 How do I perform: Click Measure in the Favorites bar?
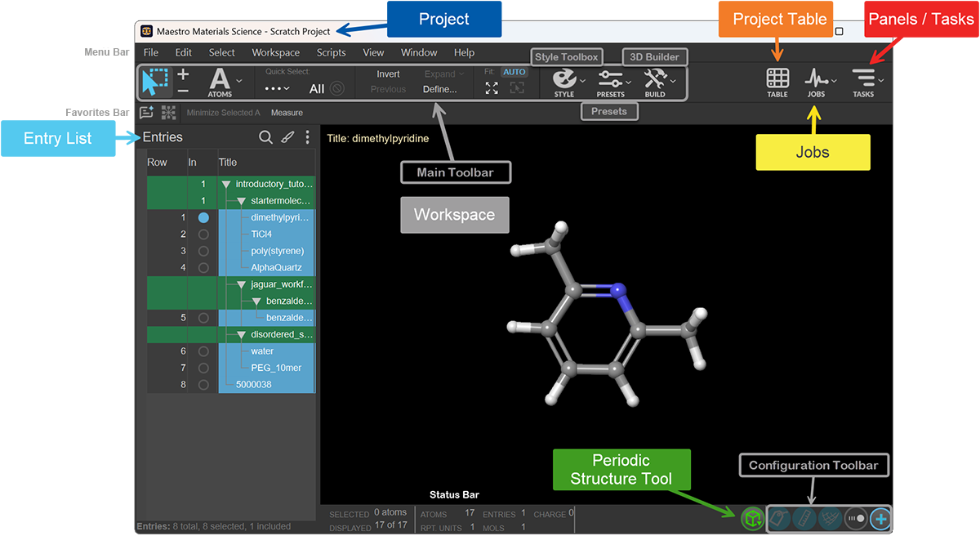click(x=287, y=113)
